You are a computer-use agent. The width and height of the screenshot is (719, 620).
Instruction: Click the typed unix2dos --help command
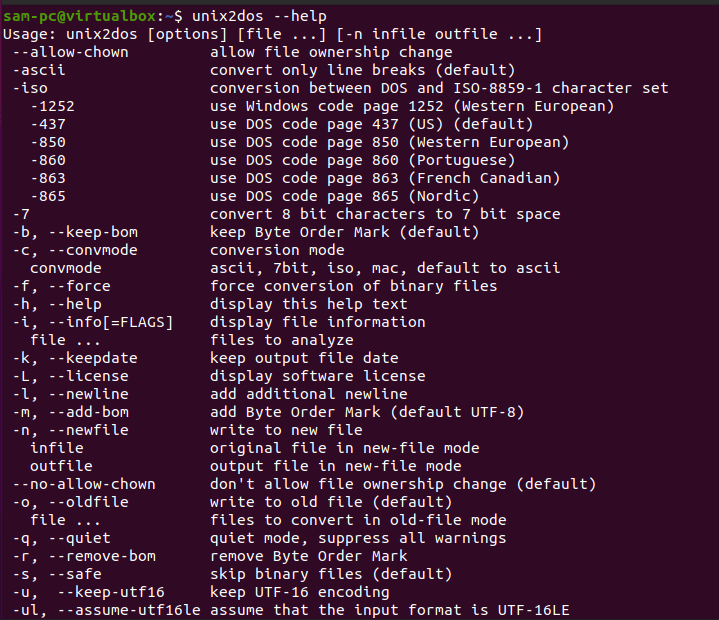coord(260,17)
